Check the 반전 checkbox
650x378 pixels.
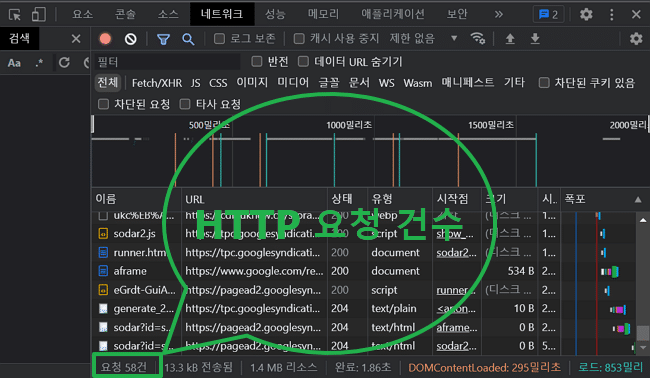tap(257, 62)
